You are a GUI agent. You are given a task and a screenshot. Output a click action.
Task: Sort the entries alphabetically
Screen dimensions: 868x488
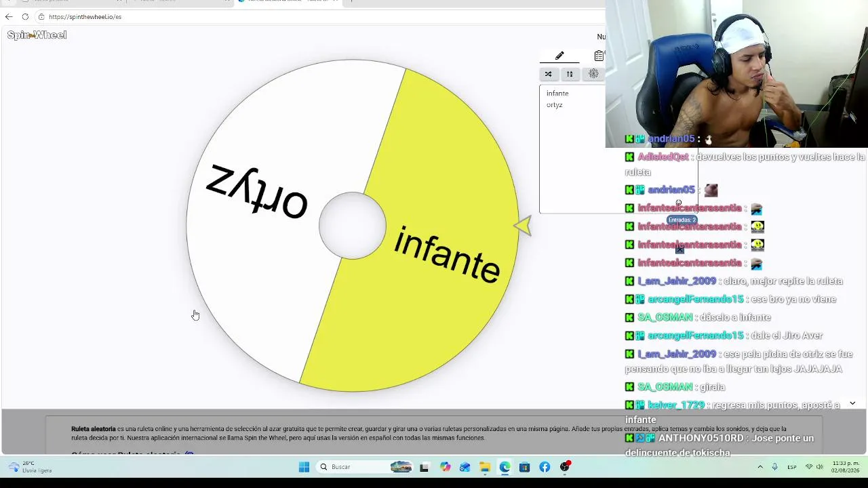[x=570, y=74]
